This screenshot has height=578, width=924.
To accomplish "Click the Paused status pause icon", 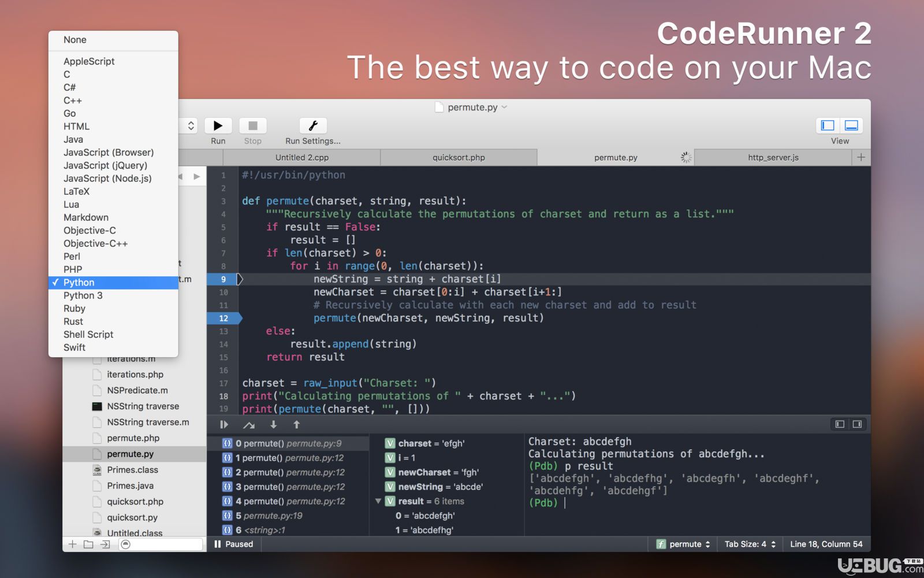I will tap(218, 544).
